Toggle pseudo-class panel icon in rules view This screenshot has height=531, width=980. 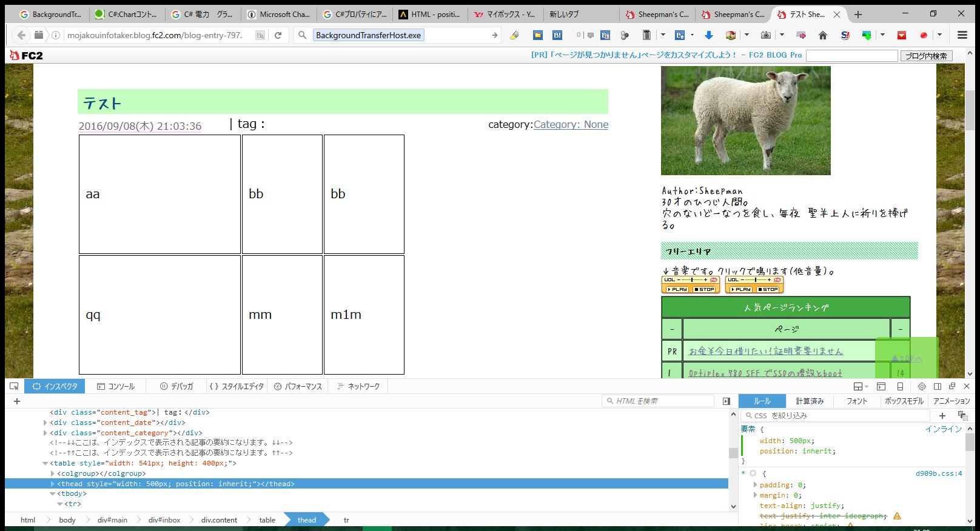(x=962, y=416)
